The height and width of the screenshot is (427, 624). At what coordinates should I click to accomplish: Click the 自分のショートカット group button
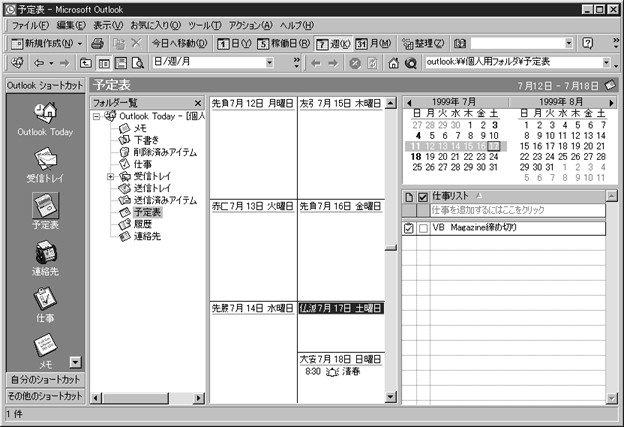tap(43, 380)
